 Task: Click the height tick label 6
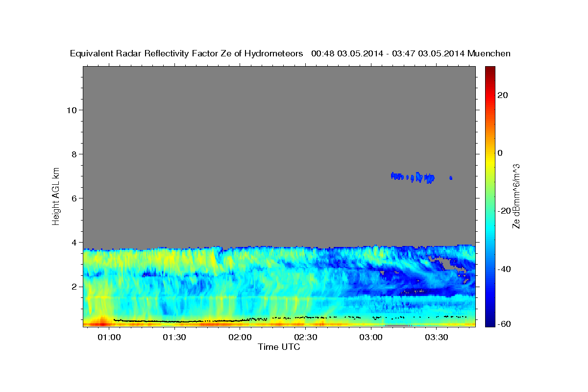74,198
